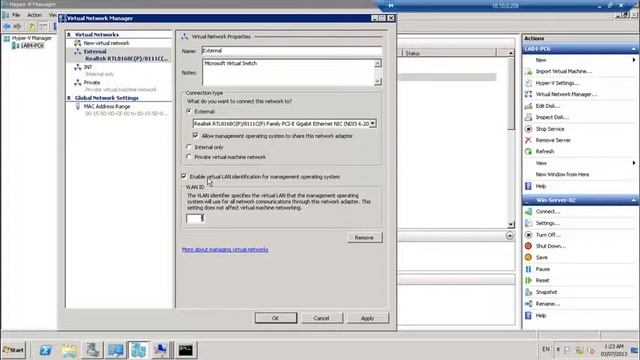Click the Settings icon for Win-Server-02
This screenshot has width=640, height=360.
(528, 223)
